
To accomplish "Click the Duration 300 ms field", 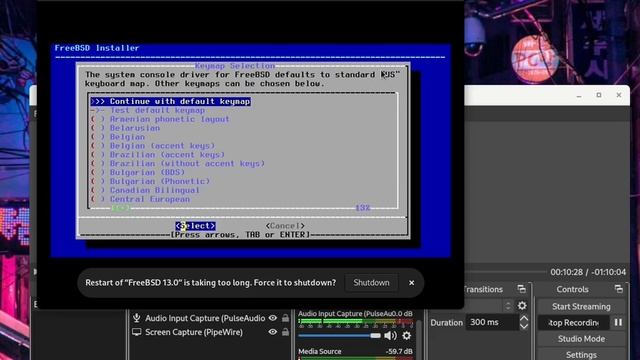I will [x=492, y=322].
